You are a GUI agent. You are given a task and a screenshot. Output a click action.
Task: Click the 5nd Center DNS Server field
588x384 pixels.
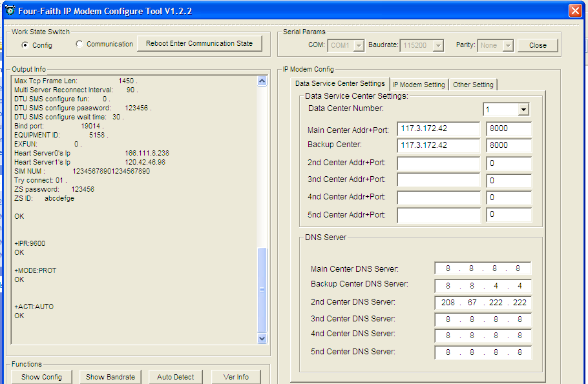(x=483, y=352)
